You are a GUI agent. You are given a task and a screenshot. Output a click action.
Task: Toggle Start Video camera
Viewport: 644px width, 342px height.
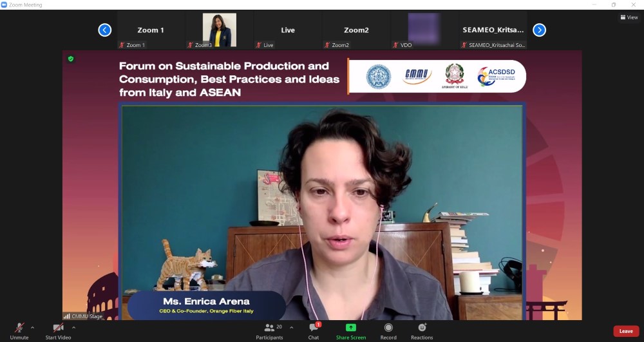(58, 328)
